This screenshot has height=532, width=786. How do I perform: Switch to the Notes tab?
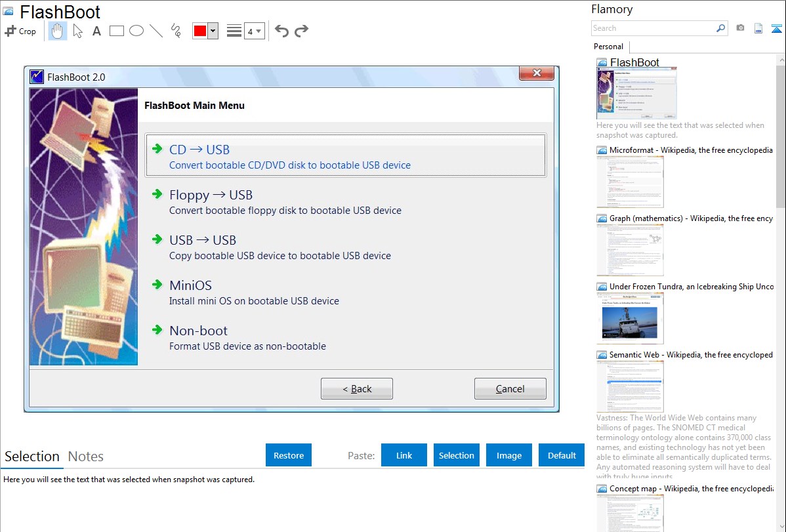pos(86,457)
